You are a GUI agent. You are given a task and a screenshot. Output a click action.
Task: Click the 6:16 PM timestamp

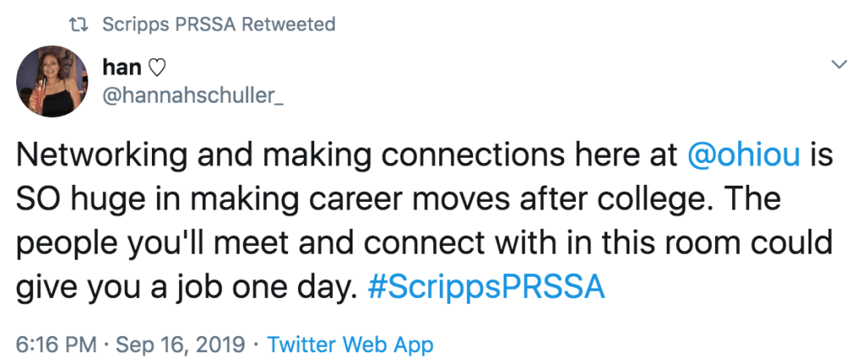55,345
